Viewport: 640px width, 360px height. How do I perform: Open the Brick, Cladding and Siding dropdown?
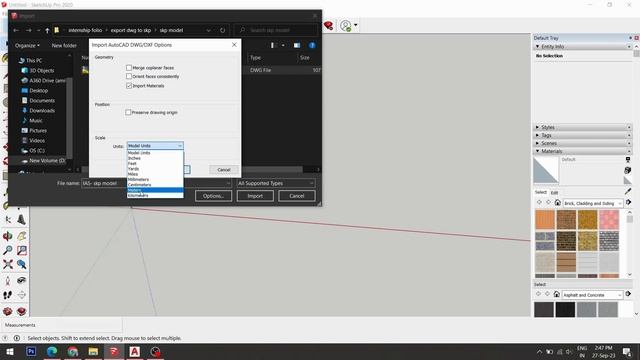[x=593, y=203]
